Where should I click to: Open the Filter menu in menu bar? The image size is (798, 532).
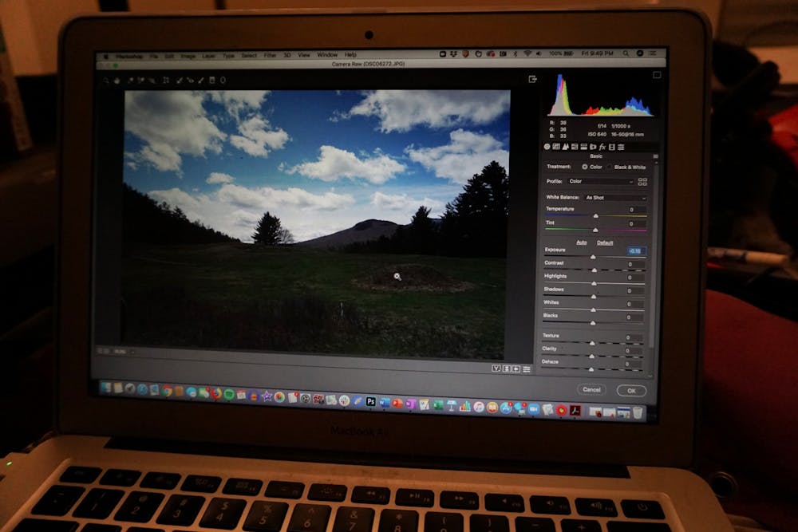point(271,55)
